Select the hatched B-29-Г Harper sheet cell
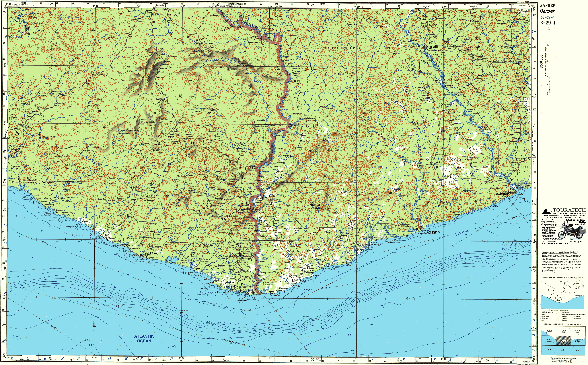Viewport: 588px width, 365px height. tap(564, 341)
